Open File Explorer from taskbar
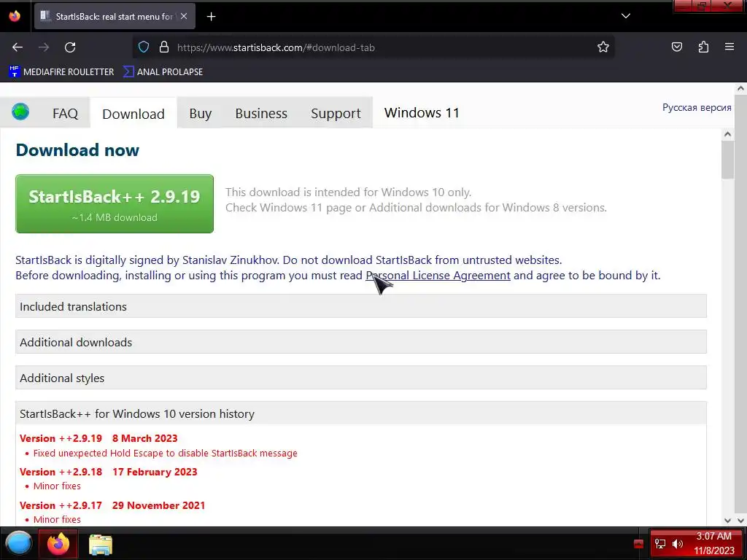Viewport: 747px width, 560px height. (x=101, y=544)
